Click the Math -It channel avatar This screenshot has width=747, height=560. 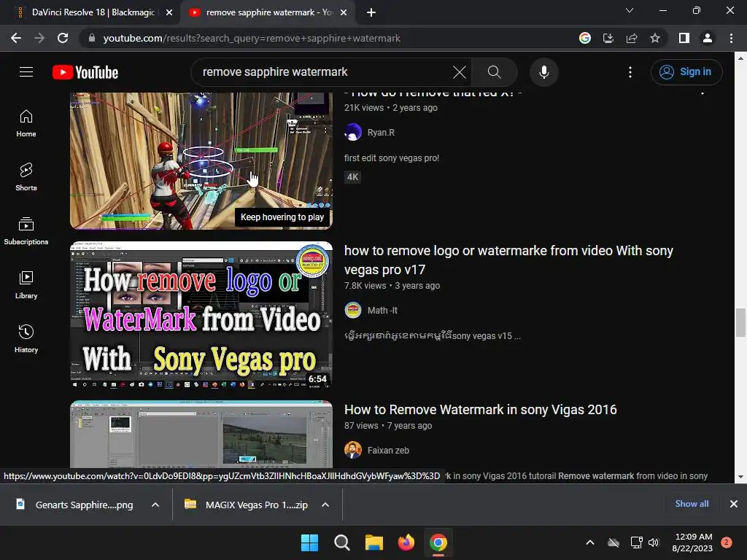pos(353,311)
